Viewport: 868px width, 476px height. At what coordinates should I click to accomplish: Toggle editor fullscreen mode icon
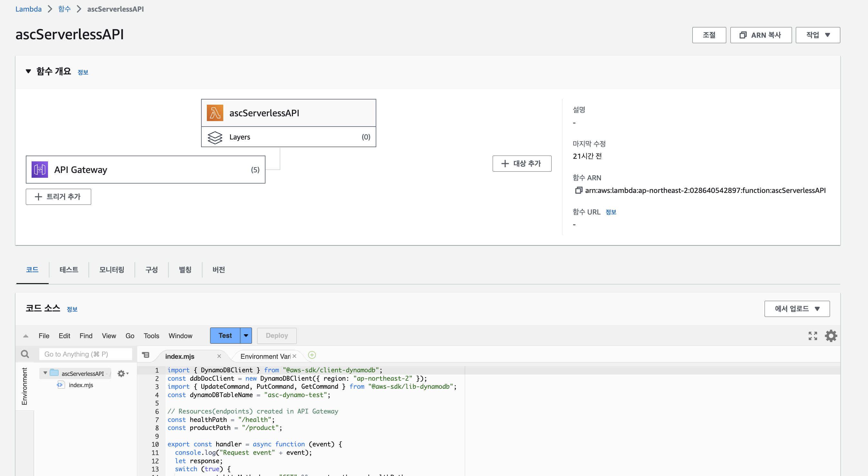tap(812, 336)
